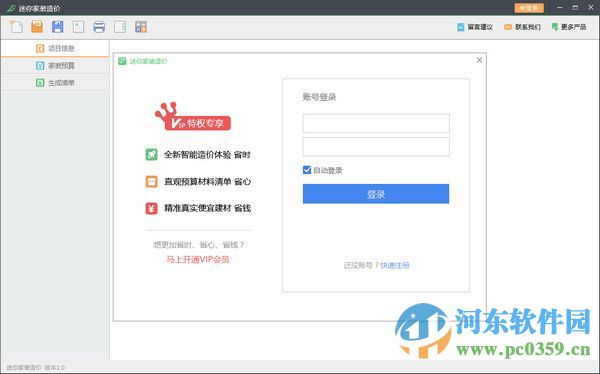The width and height of the screenshot is (600, 374).
Task: Click the 直观预算材料清单 省心 text
Action: tap(207, 181)
